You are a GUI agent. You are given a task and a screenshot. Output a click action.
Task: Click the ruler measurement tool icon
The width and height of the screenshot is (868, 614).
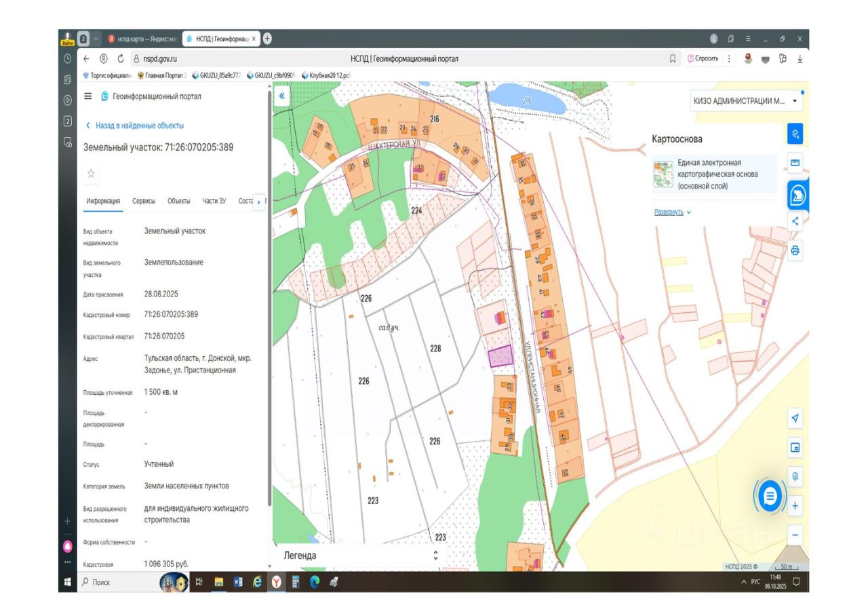(795, 163)
